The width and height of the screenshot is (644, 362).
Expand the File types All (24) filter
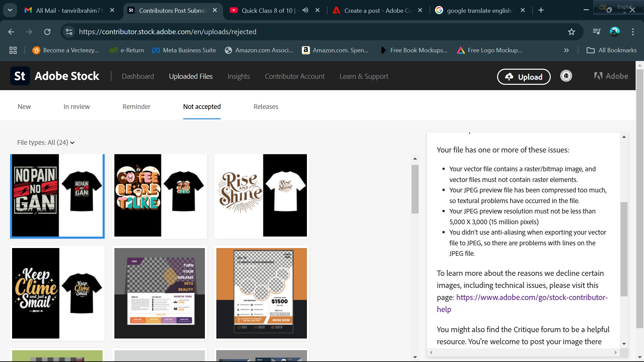tap(46, 142)
